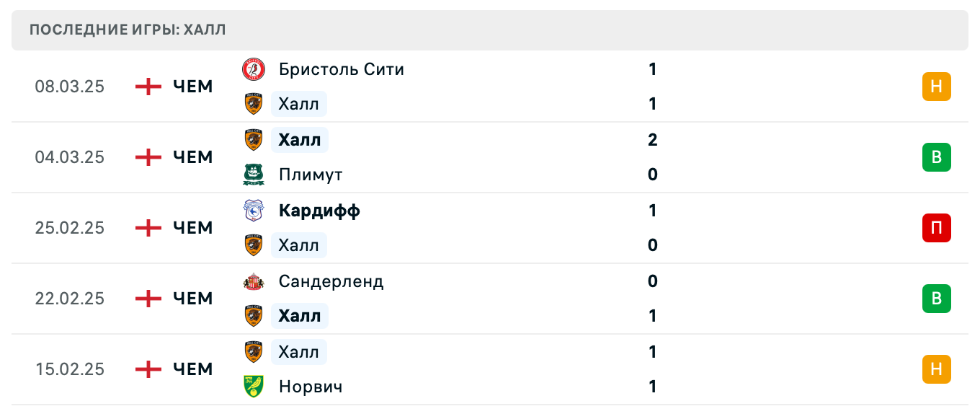Viewport: 980px width, 414px height.
Task: Click Hull crest in 04.03.25 match
Action: pos(253,140)
